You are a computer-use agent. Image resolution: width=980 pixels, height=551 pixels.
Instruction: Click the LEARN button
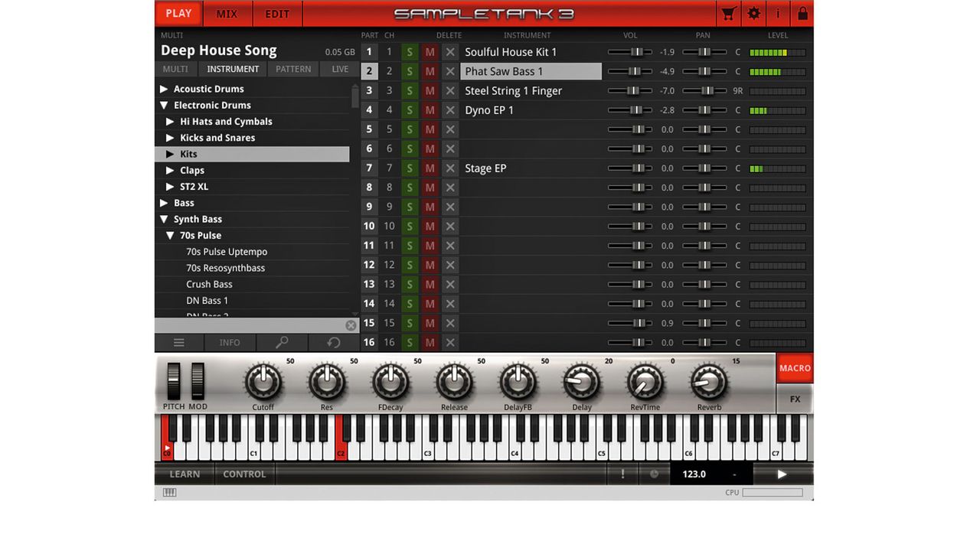click(x=185, y=474)
